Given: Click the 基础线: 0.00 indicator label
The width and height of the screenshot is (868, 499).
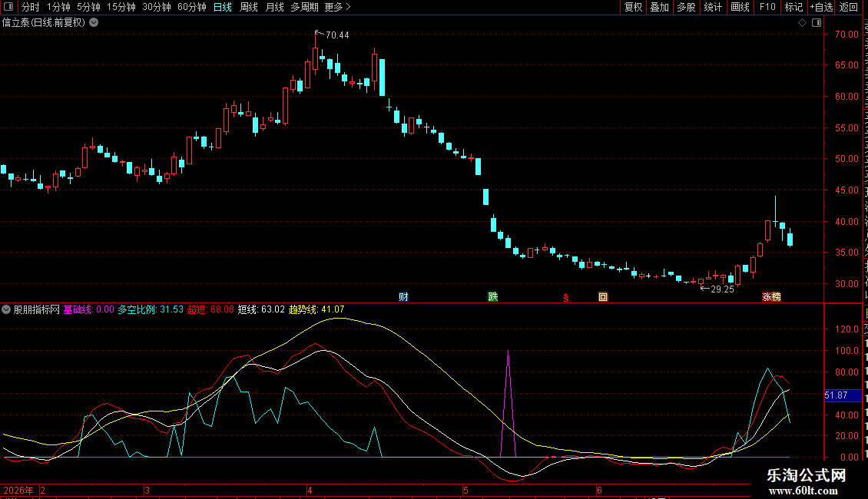Looking at the screenshot, I should pyautogui.click(x=88, y=309).
